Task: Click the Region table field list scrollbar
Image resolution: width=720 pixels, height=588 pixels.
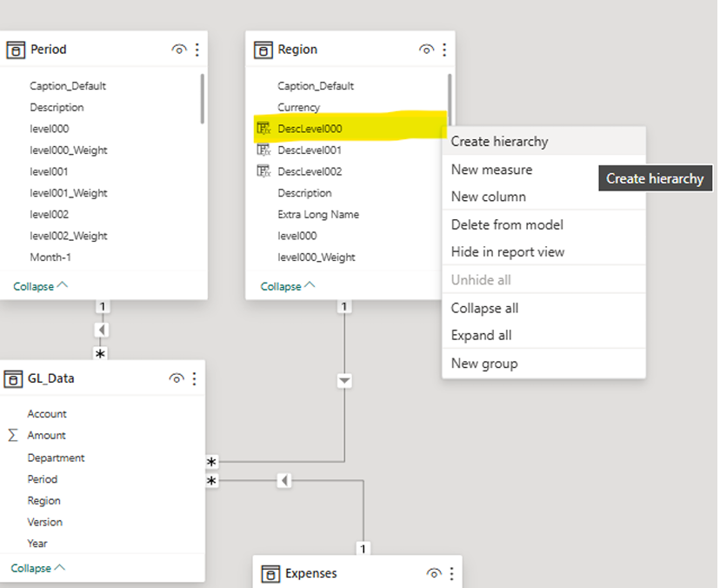Action: coord(450,98)
